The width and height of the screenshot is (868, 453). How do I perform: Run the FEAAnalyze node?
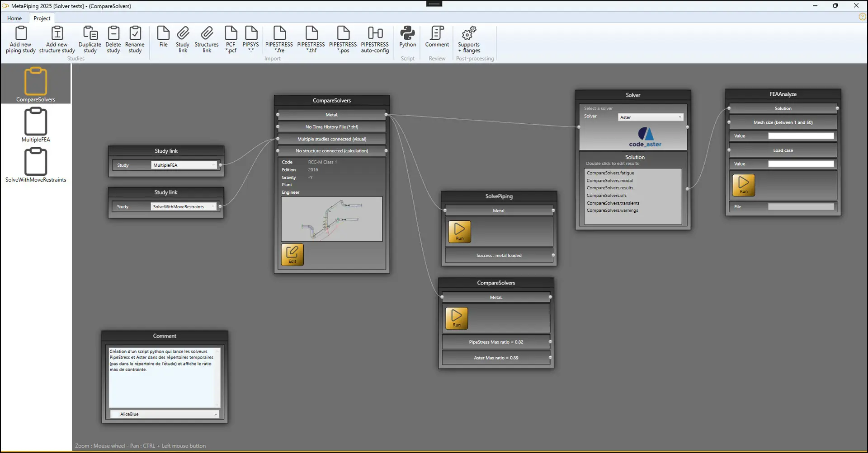point(743,185)
